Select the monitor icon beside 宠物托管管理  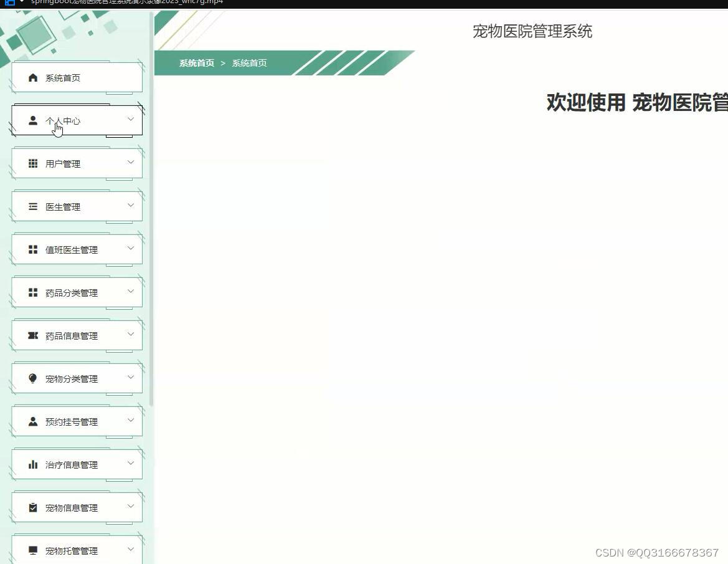tap(33, 550)
